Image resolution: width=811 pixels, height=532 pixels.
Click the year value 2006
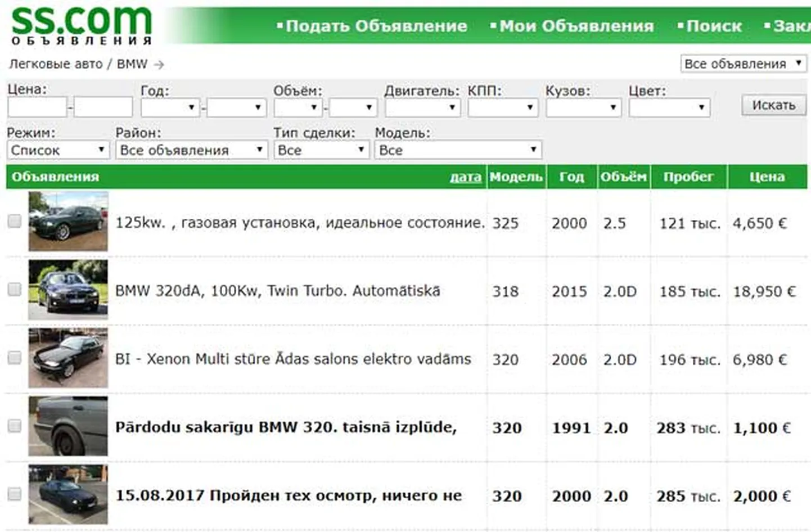pos(569,359)
